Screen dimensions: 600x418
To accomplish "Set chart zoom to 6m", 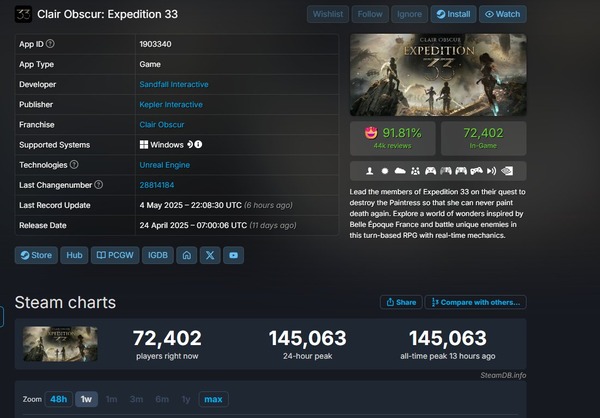I will pos(162,399).
